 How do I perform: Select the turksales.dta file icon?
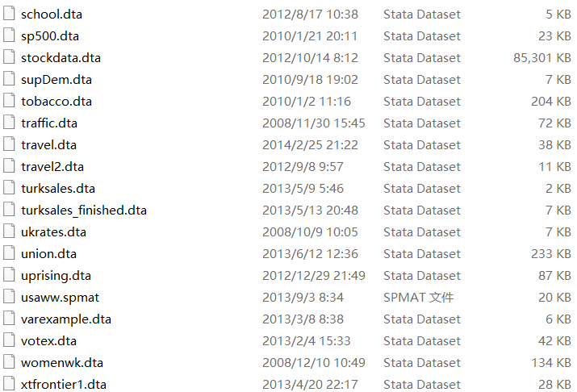pos(8,188)
